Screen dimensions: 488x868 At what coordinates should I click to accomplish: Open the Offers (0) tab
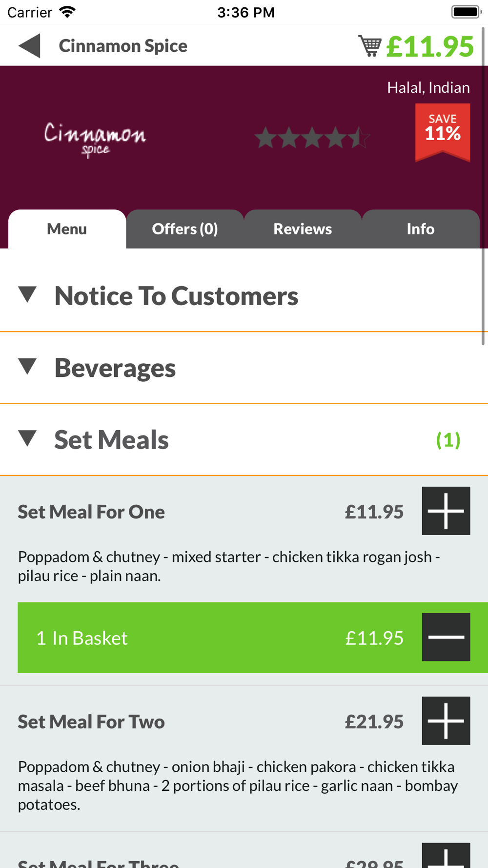pyautogui.click(x=185, y=229)
